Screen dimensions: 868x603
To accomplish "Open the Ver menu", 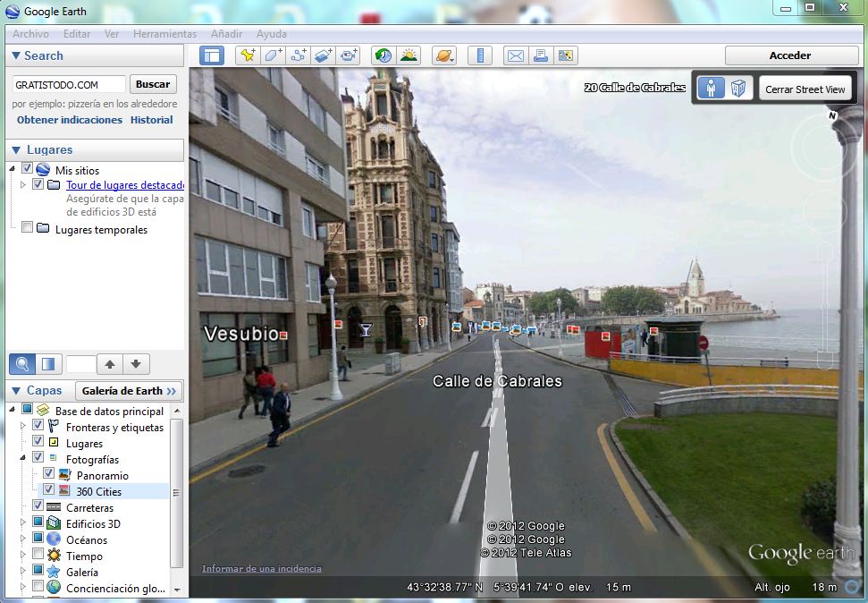I will (112, 34).
